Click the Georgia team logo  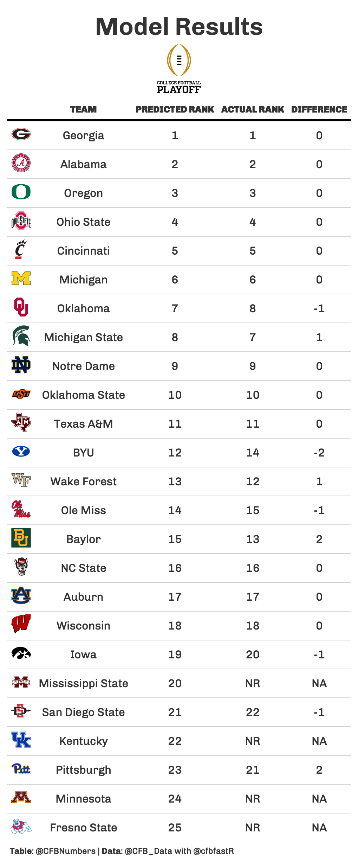pos(21,134)
